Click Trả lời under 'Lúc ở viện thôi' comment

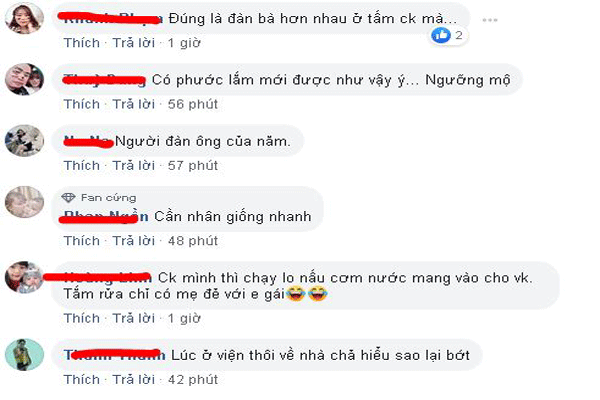coord(134,379)
